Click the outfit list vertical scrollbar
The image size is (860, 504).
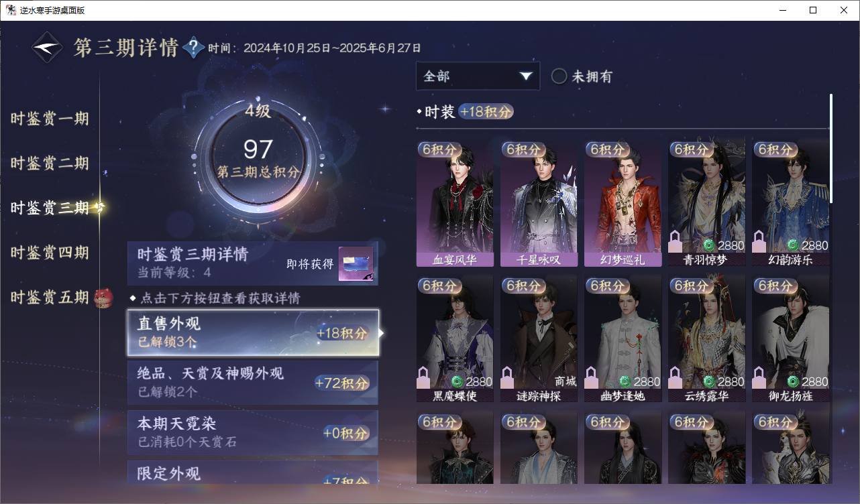(x=831, y=149)
